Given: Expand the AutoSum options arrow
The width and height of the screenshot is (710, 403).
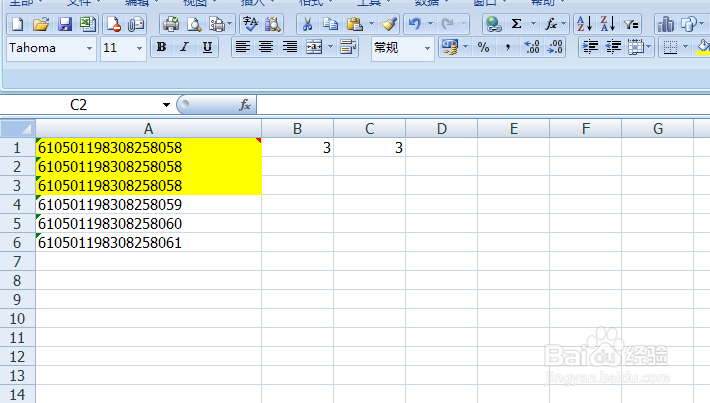Looking at the screenshot, I should pyautogui.click(x=533, y=24).
